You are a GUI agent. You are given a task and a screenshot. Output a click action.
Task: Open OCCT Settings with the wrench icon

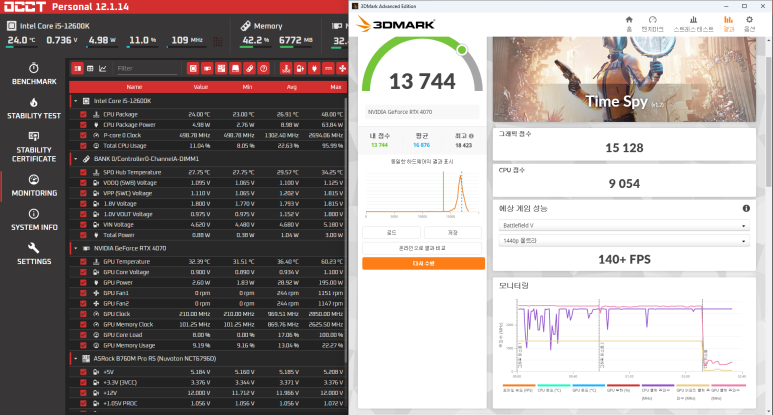(x=34, y=254)
